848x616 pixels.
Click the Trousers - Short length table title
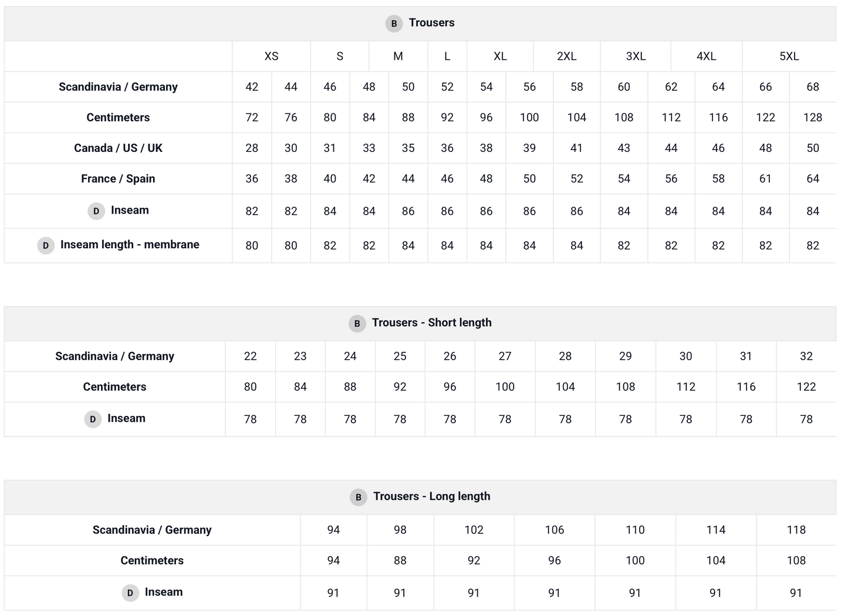[x=431, y=323]
